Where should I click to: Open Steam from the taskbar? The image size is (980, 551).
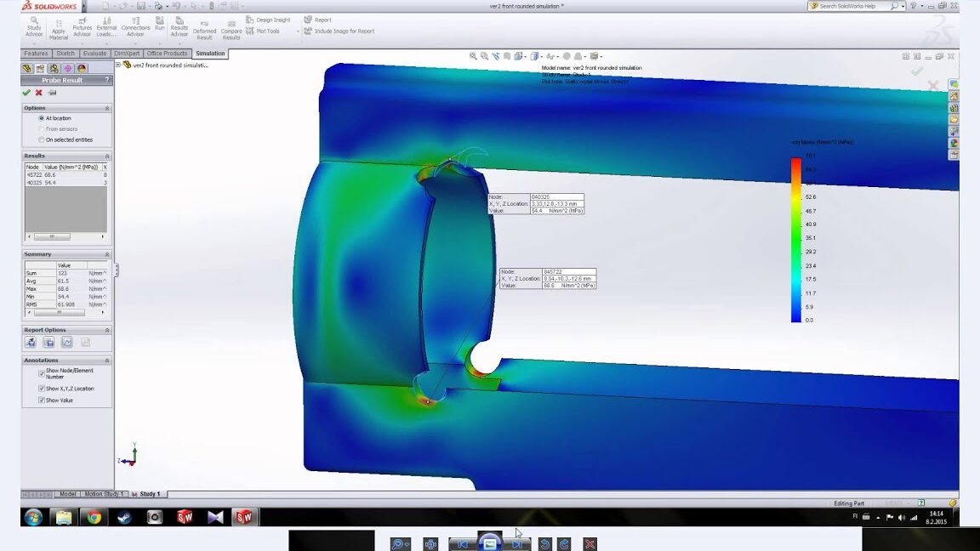123,517
